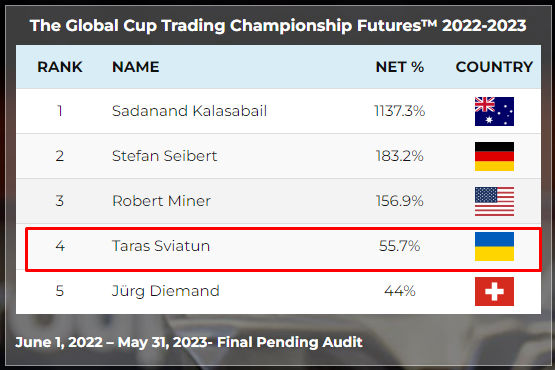Click the German flag icon
The width and height of the screenshot is (555, 370).
[494, 156]
